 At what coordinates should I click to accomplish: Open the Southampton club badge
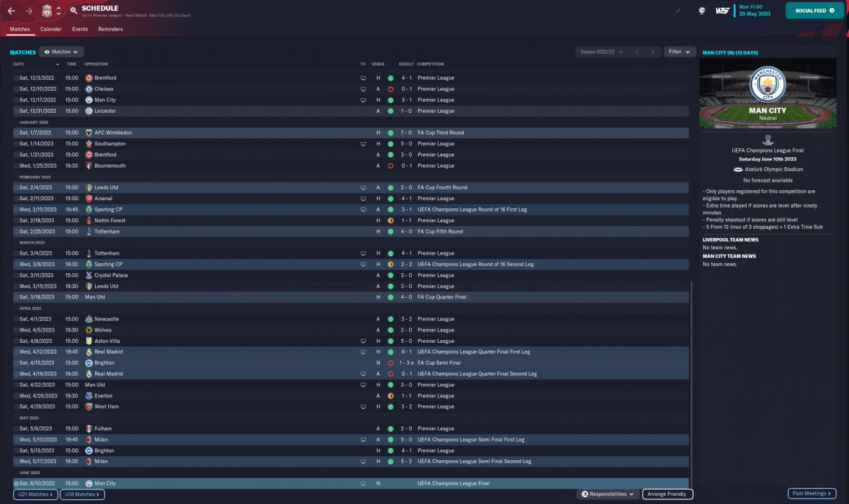(89, 144)
